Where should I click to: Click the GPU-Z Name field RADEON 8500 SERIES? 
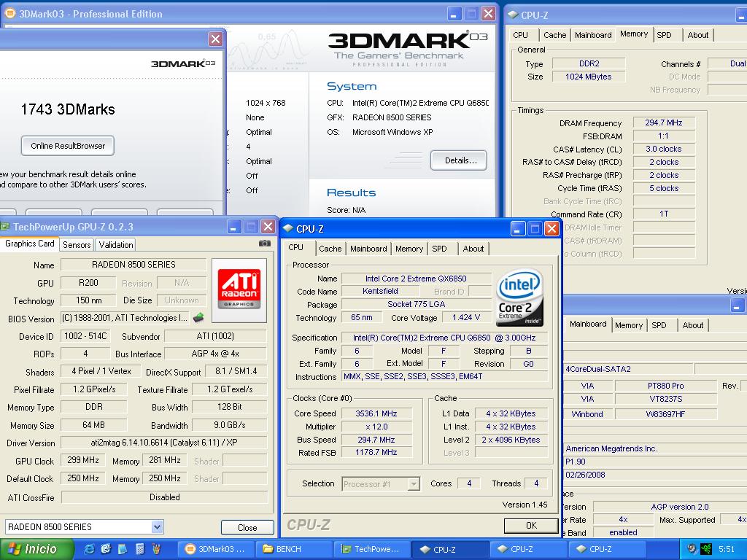point(133,264)
